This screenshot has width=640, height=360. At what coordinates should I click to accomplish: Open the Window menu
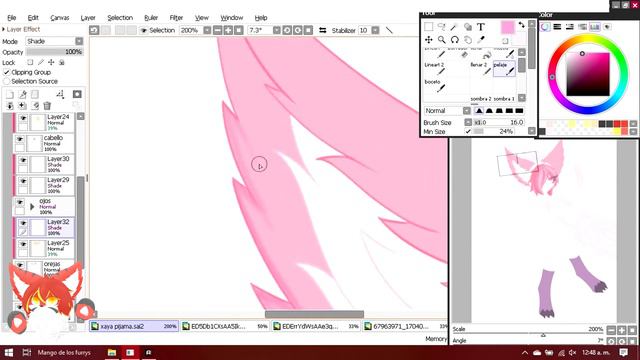232,18
